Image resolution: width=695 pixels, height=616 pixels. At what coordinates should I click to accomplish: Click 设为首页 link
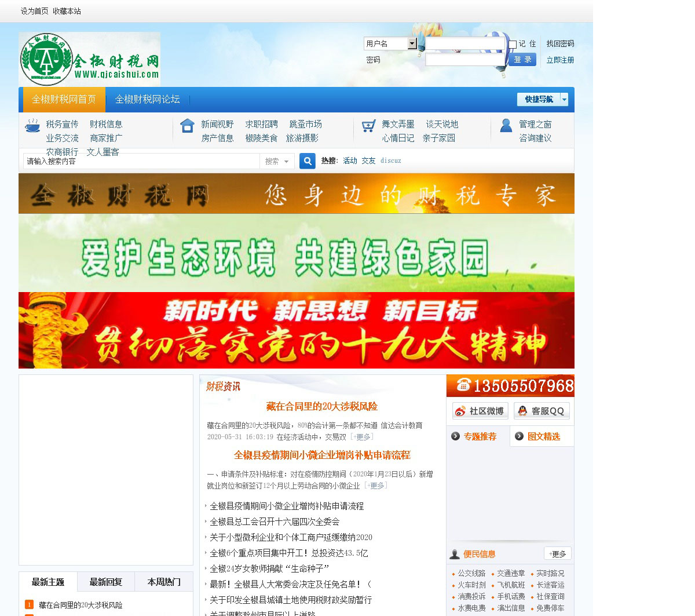35,11
